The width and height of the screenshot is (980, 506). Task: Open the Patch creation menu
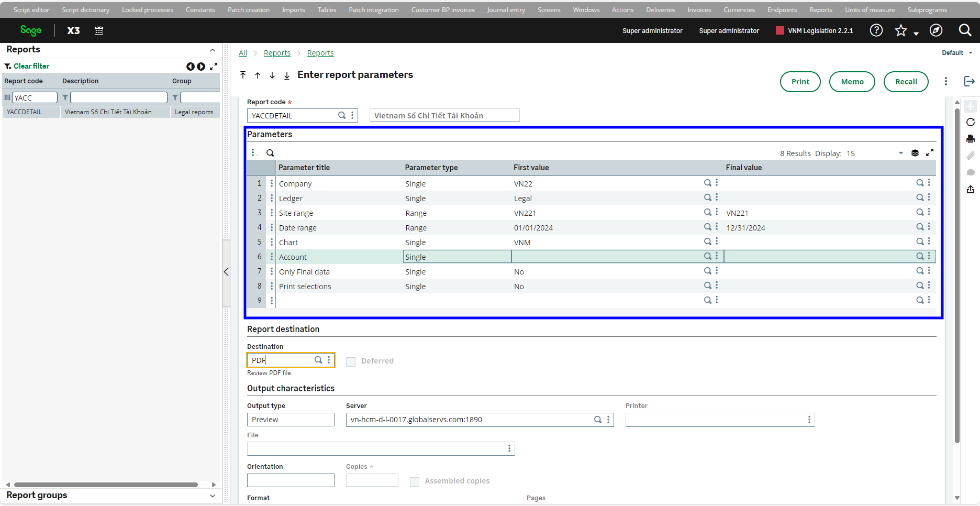249,10
